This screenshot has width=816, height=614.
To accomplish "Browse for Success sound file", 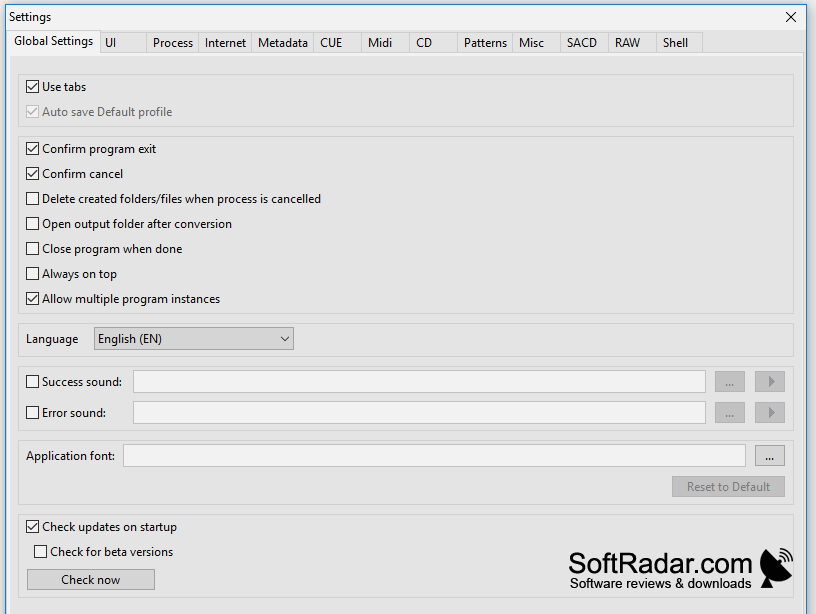I will [x=730, y=381].
